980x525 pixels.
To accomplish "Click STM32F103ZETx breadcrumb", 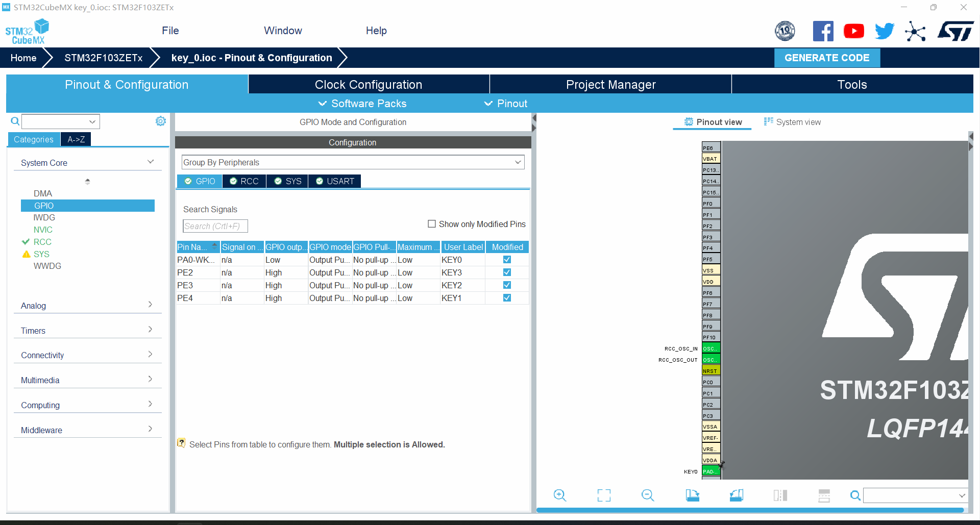I will (x=104, y=58).
